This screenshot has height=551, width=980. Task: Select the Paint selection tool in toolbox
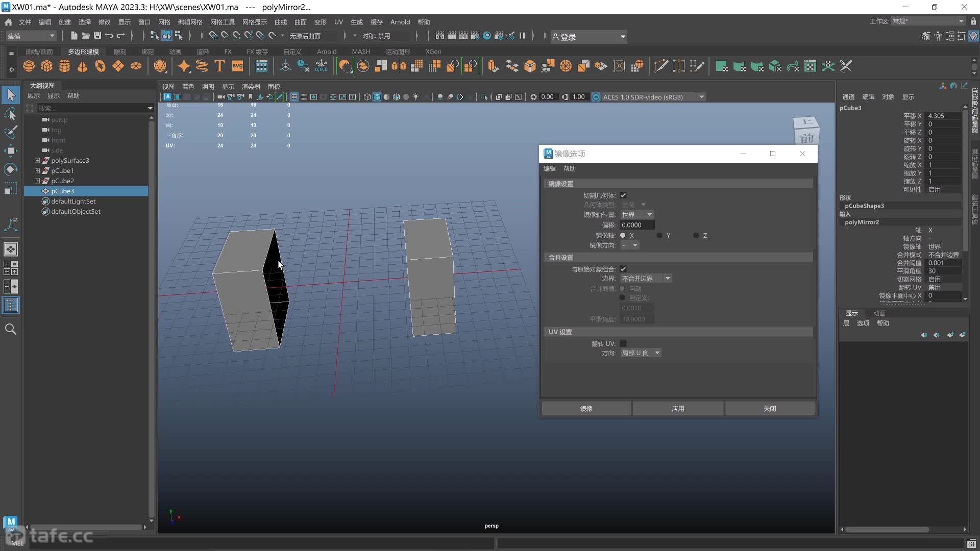pos(11,132)
